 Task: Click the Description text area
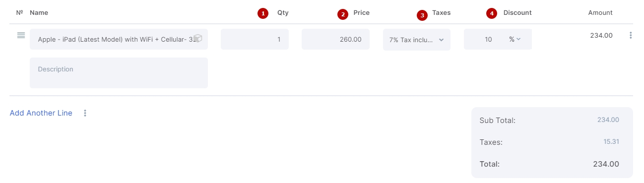point(119,73)
